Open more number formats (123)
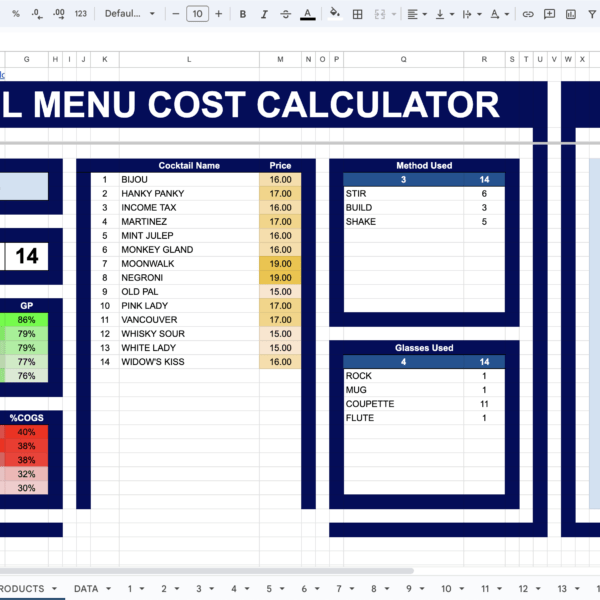The image size is (600, 600). [x=80, y=14]
